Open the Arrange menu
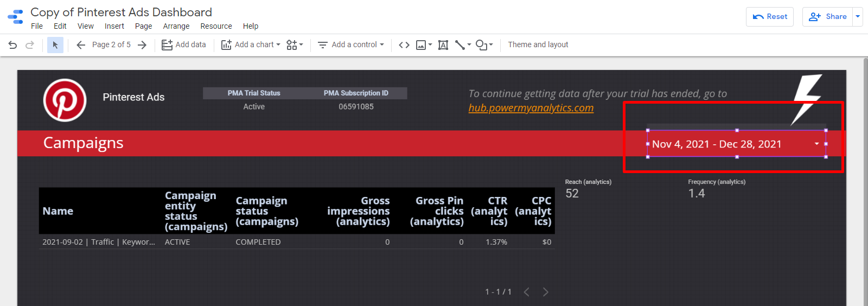 [x=176, y=26]
